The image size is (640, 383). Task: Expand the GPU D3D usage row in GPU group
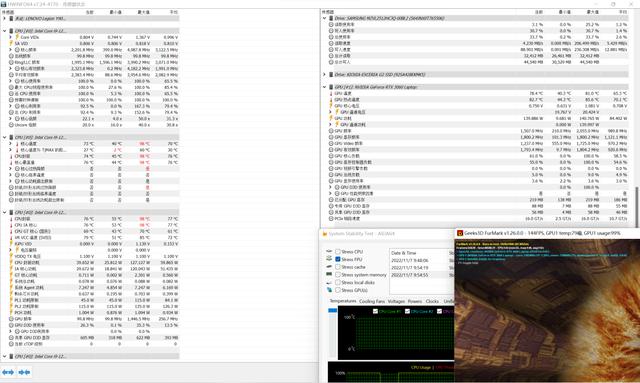(330, 187)
